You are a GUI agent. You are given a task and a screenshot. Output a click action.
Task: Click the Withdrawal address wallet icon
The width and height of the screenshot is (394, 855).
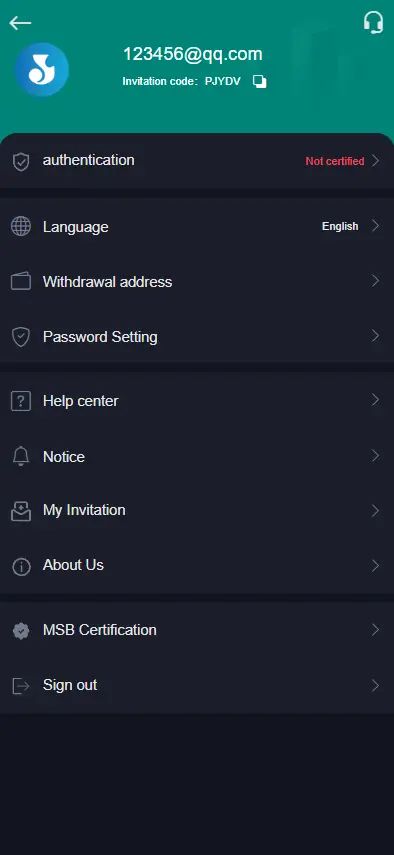(21, 281)
